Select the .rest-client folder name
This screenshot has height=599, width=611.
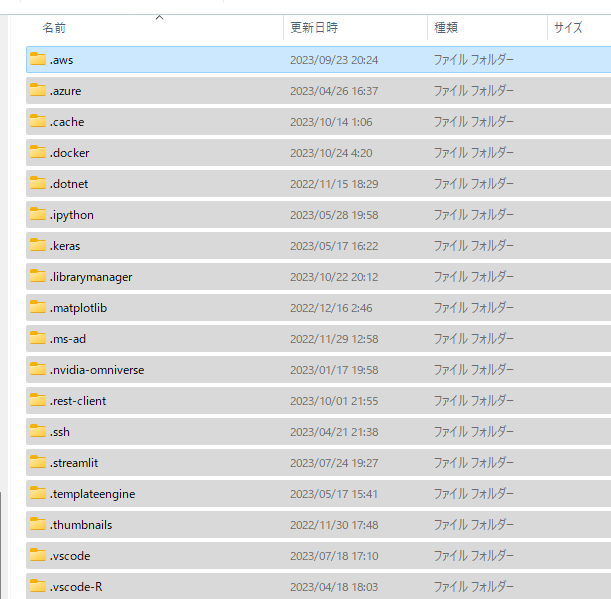pos(78,401)
